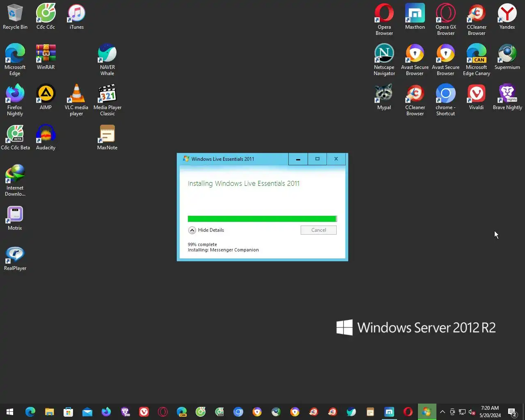Click the Yandex desktop shortcut
Viewport: 525px width, 420px height.
(x=507, y=17)
